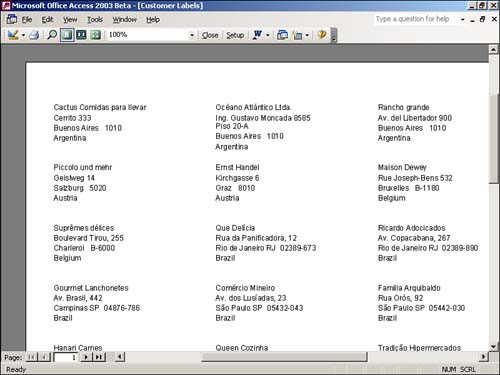Open the page Setup button
Screen dimensions: 500x375
(x=235, y=35)
